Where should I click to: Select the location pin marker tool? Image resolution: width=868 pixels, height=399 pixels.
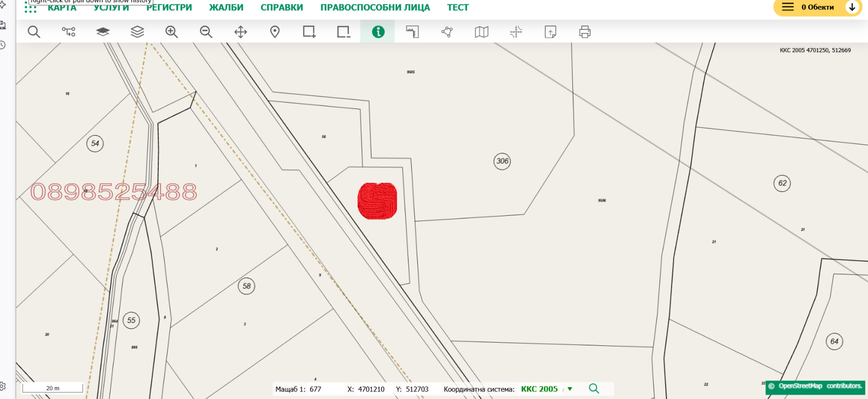(275, 32)
